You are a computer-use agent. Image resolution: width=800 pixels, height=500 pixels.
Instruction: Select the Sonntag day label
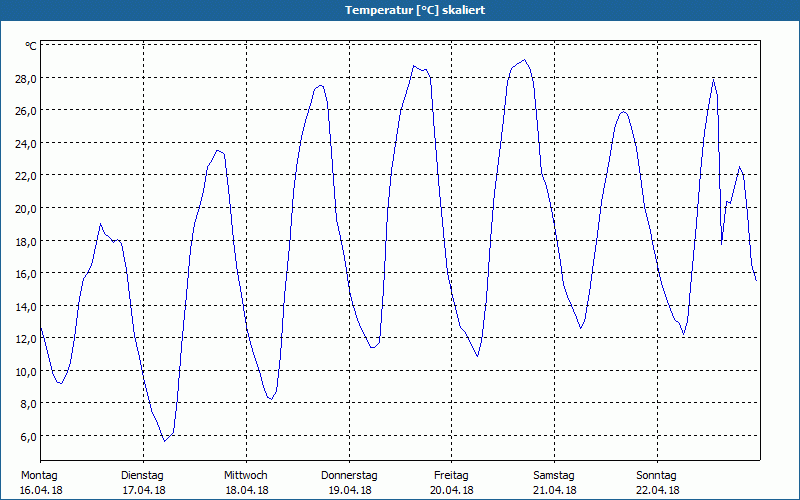click(x=656, y=475)
